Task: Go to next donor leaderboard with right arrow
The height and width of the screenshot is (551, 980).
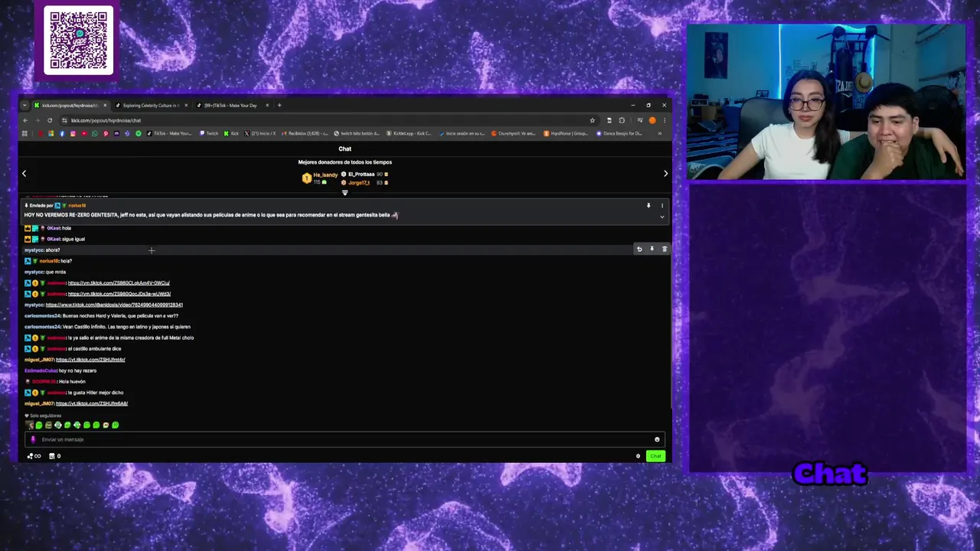Action: (x=665, y=174)
